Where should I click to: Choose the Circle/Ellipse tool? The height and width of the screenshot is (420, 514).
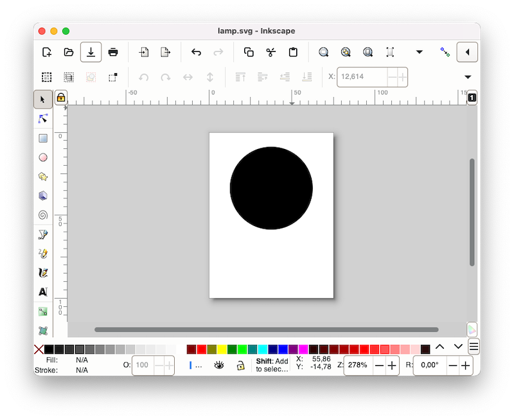click(x=43, y=157)
